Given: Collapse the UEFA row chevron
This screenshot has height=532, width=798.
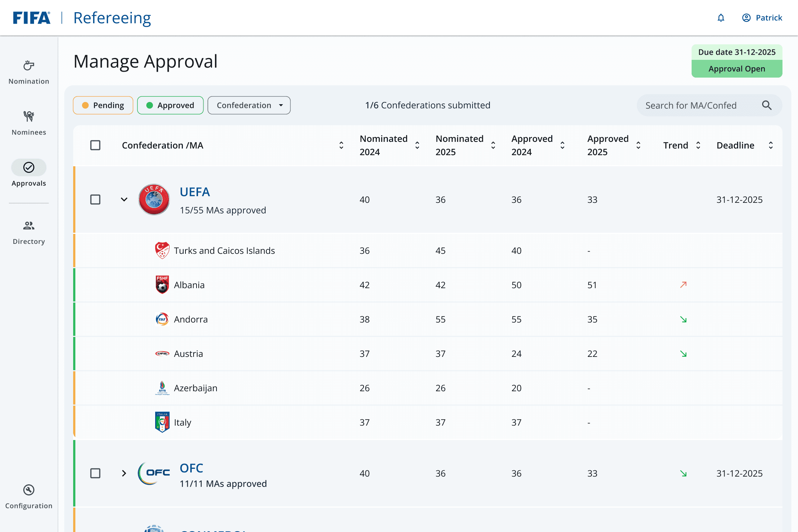Looking at the screenshot, I should pyautogui.click(x=124, y=199).
